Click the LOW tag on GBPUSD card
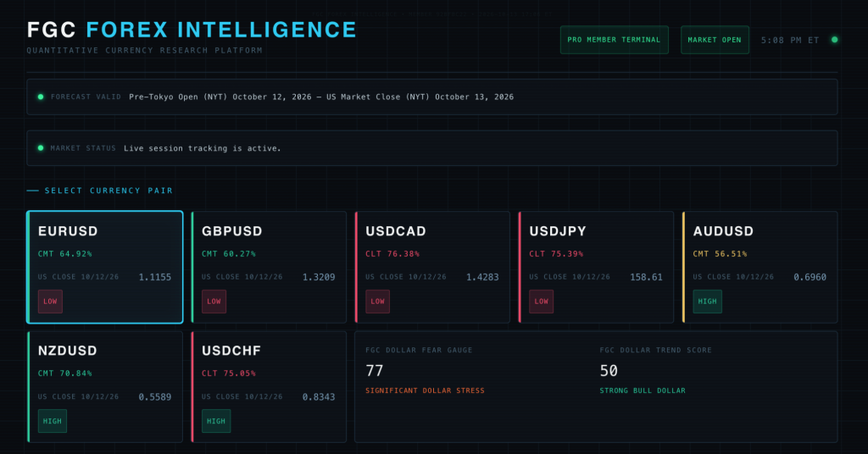 point(214,302)
